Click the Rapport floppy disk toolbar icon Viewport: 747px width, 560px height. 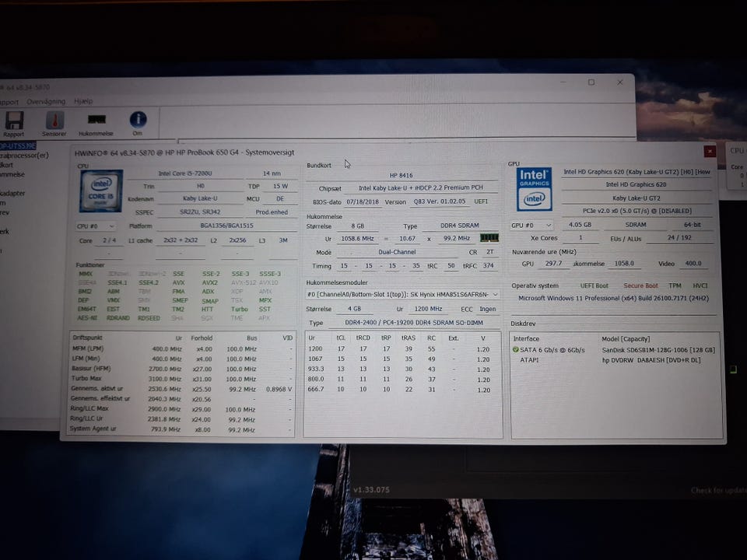[x=14, y=121]
